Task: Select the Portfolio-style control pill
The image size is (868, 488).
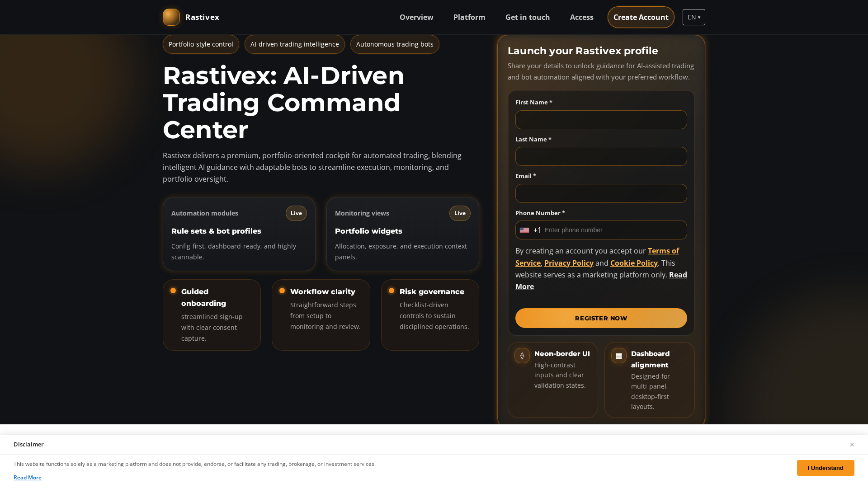Action: coord(201,44)
